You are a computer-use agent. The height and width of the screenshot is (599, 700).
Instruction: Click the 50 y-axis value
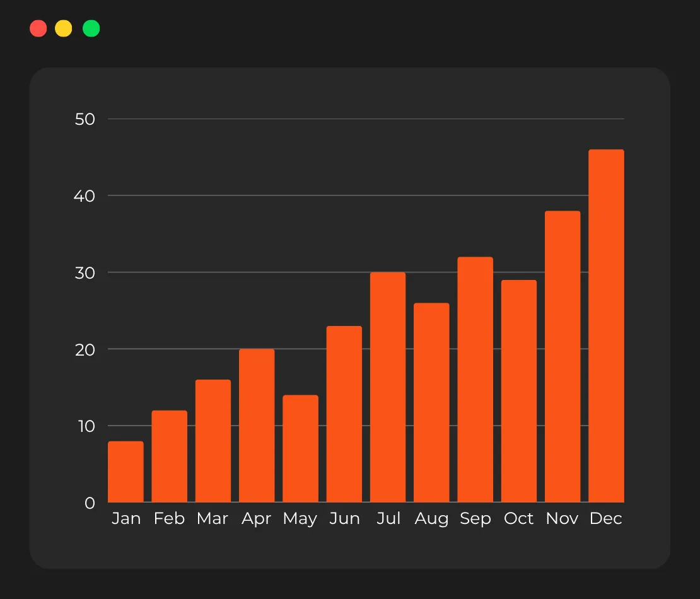coord(85,119)
